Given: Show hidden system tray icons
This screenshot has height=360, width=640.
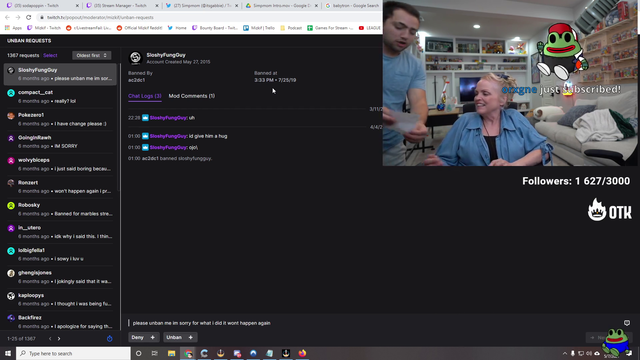Looking at the screenshot, I should point(565,353).
